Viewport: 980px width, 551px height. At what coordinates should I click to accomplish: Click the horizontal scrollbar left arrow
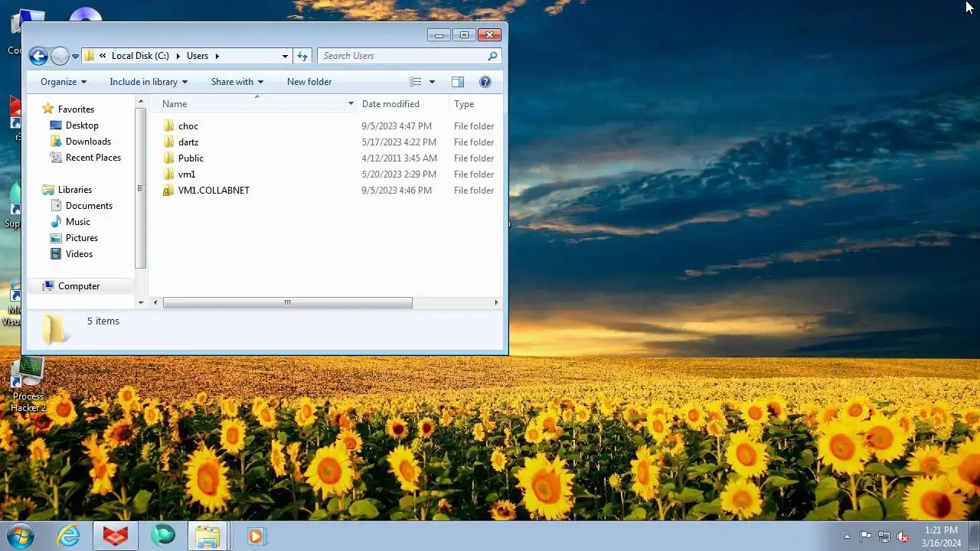pos(156,303)
